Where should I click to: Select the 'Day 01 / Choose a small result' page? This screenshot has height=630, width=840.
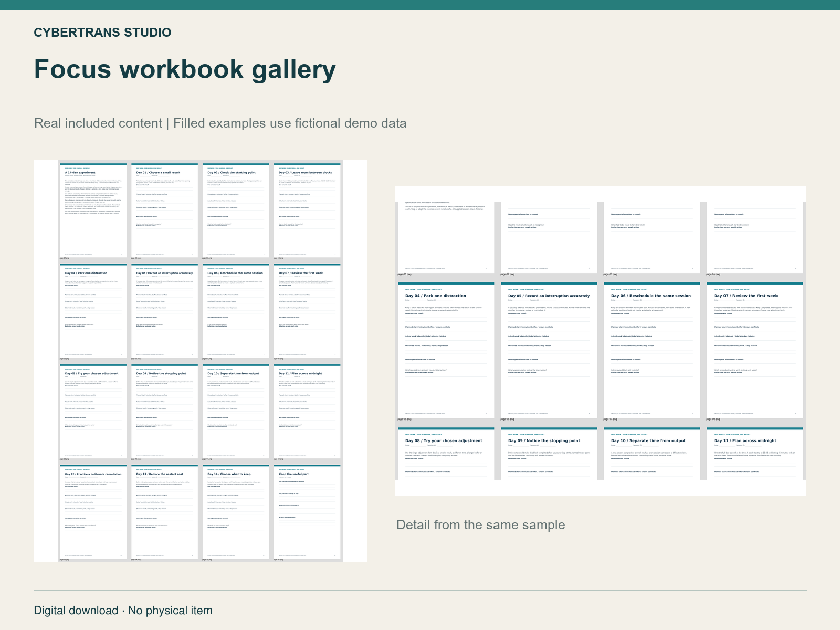click(164, 211)
